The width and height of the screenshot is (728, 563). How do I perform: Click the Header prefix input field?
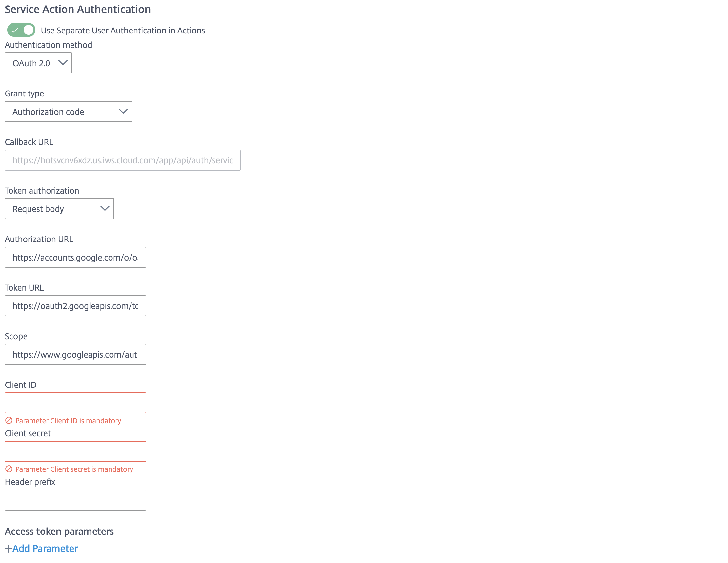(x=76, y=500)
